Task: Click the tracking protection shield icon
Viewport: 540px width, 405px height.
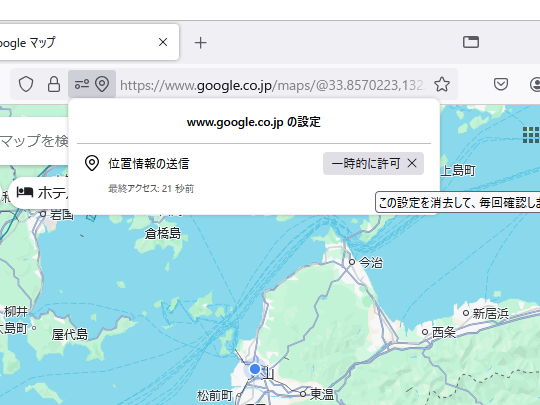Action: coord(26,84)
